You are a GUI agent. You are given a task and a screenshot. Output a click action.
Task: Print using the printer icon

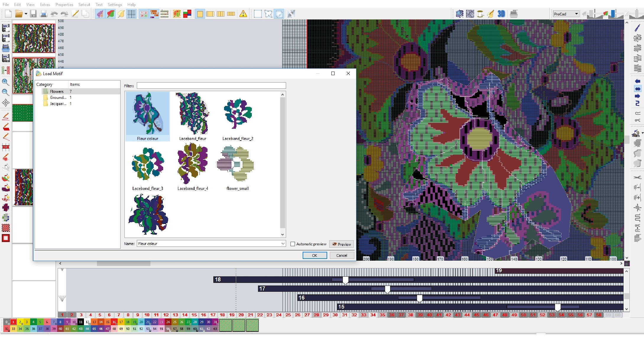[43, 14]
